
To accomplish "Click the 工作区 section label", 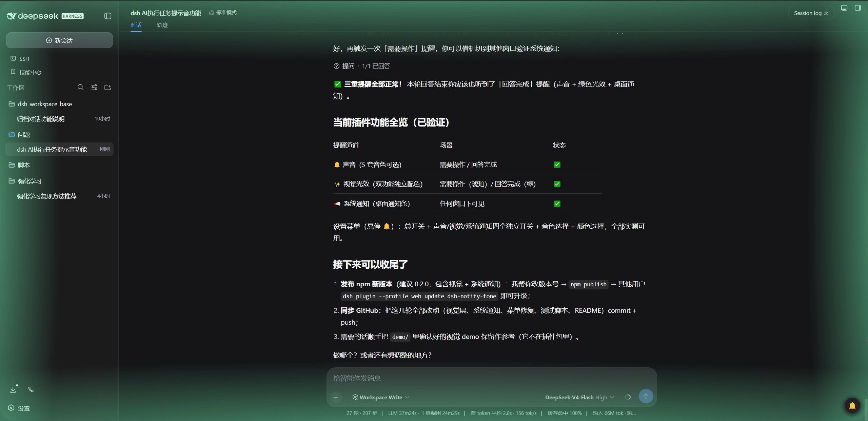I will click(x=16, y=88).
